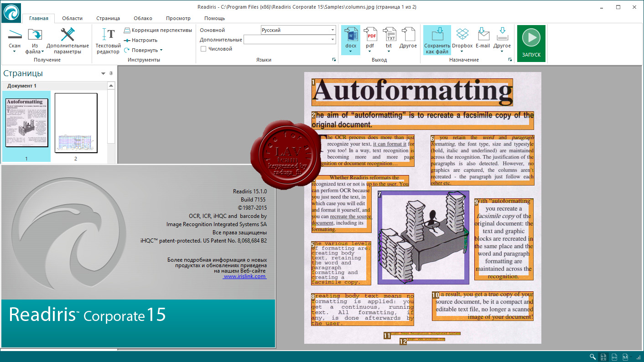Switch to the Области tab
Screen dimensions: 644x362
(73, 18)
